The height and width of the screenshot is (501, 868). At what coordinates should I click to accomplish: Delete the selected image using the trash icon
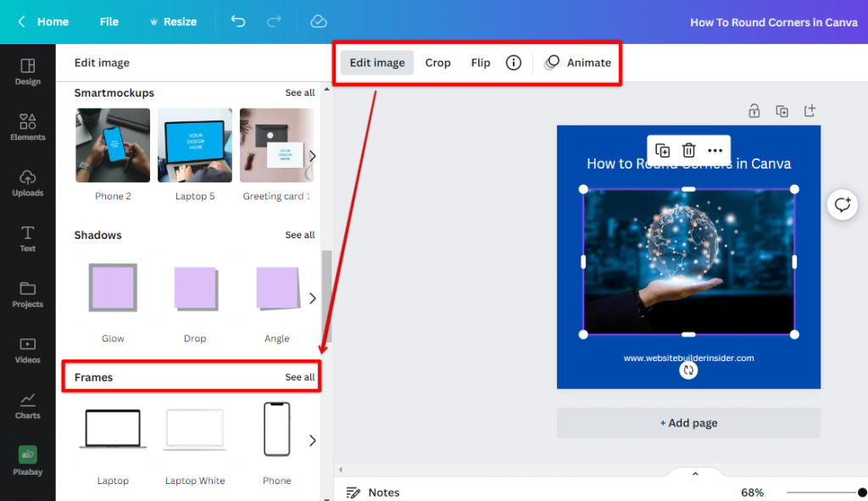[688, 150]
